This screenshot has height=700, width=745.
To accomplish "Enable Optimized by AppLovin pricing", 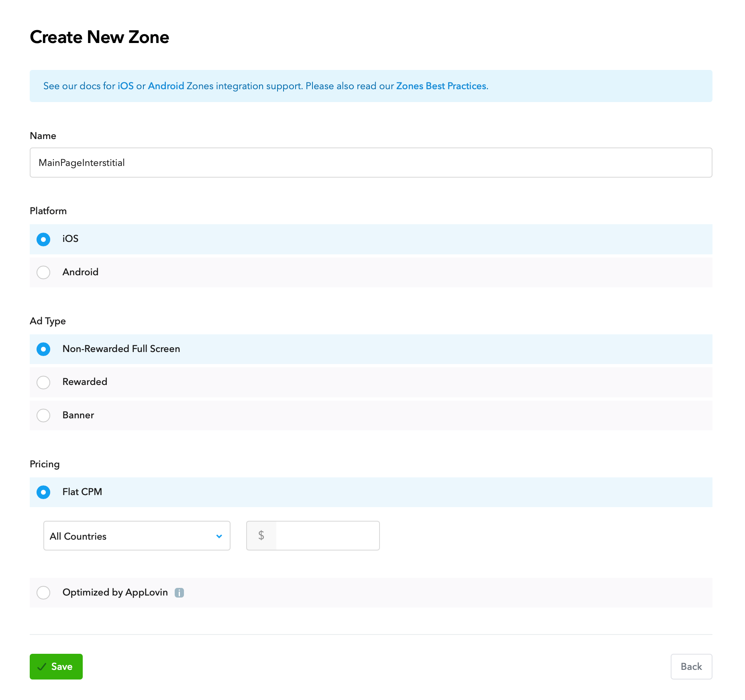I will (x=43, y=593).
